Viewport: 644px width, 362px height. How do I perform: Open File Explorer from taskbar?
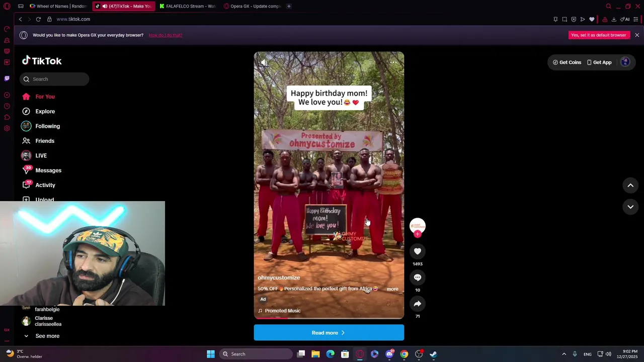coord(315,354)
